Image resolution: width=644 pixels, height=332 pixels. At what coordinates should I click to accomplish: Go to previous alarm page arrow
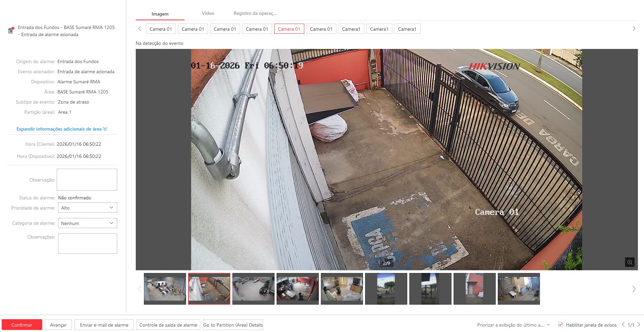623,325
